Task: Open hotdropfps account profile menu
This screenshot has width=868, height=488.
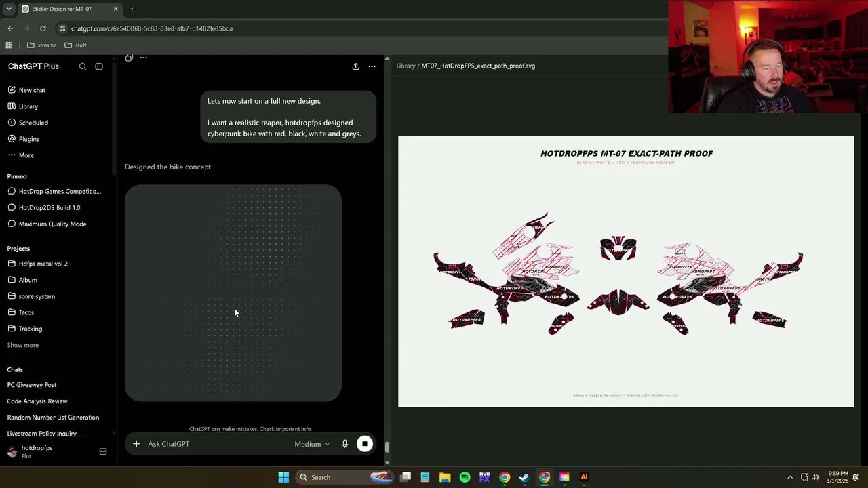Action: [31, 451]
